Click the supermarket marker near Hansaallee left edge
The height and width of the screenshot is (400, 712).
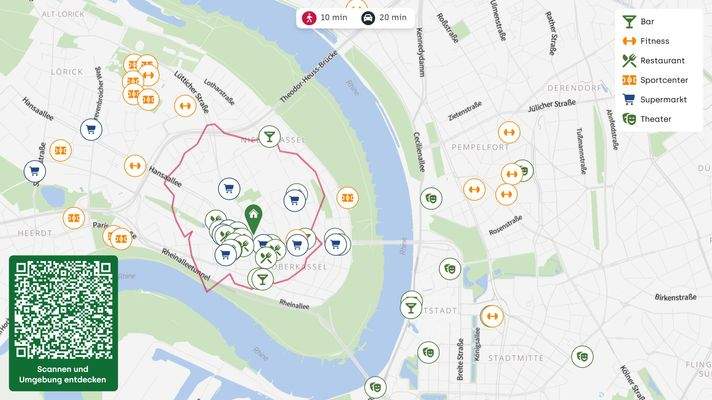coord(35,172)
